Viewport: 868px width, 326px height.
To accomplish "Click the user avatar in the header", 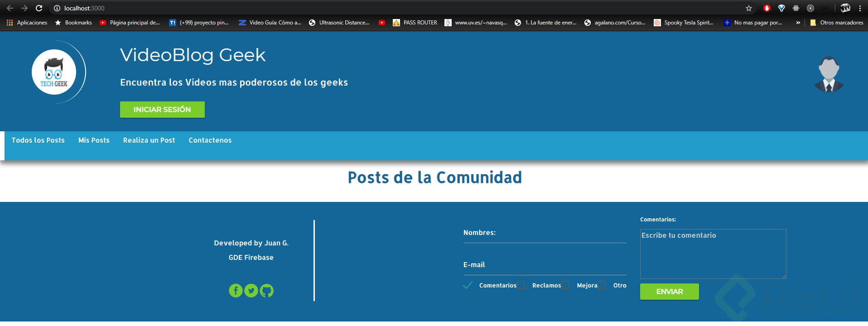I will pyautogui.click(x=829, y=74).
